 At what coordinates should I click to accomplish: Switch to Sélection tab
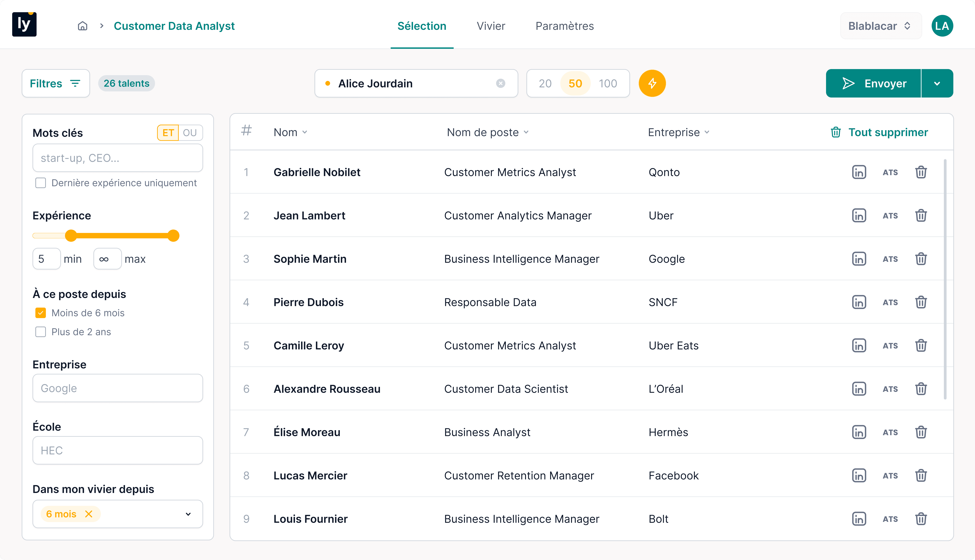[x=422, y=26]
